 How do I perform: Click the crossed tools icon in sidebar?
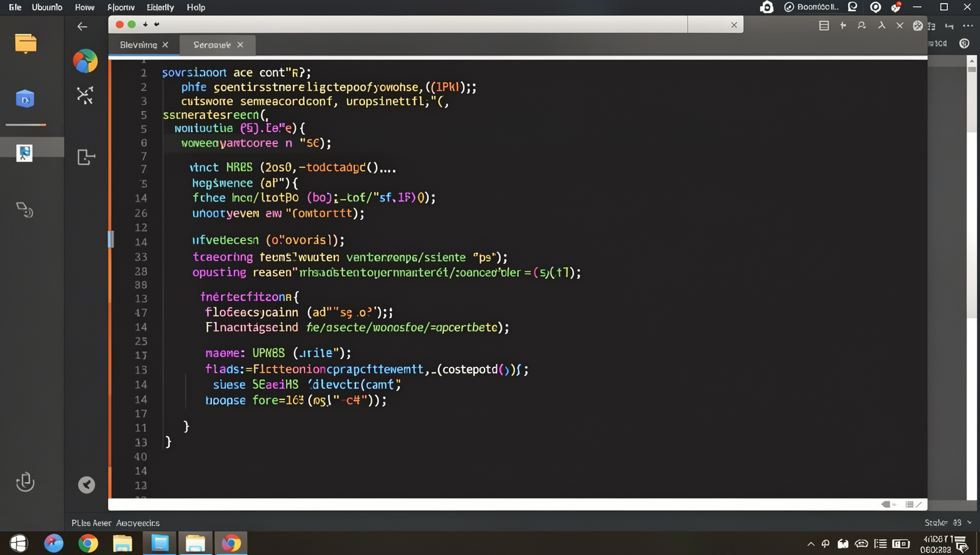click(85, 95)
